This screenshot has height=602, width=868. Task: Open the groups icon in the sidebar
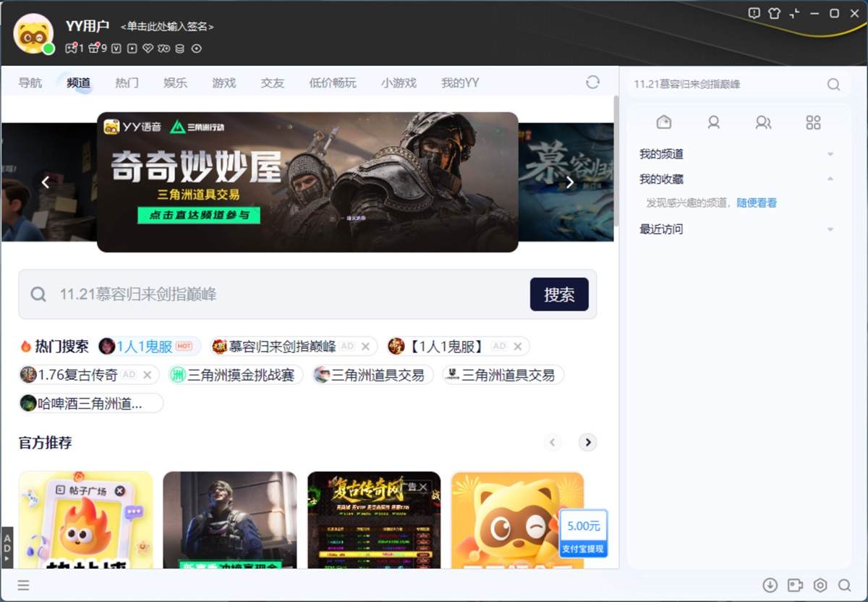[x=762, y=122]
